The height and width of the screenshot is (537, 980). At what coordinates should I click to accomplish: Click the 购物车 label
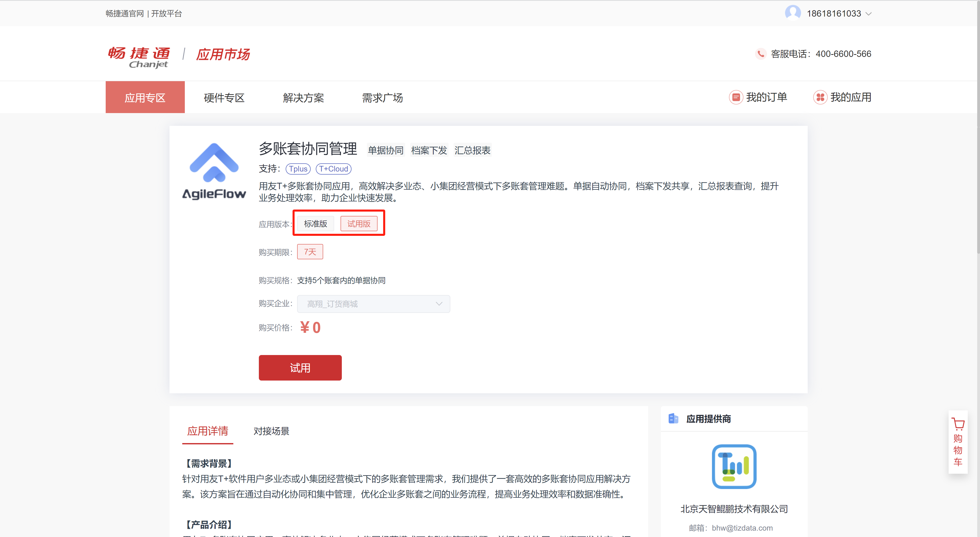coord(958,450)
